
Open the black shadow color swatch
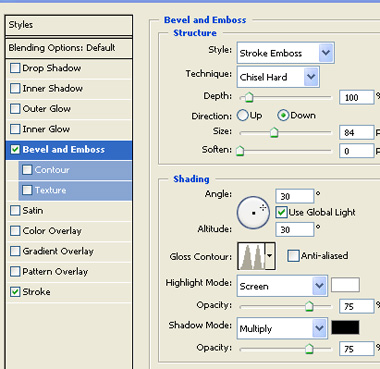pyautogui.click(x=345, y=327)
